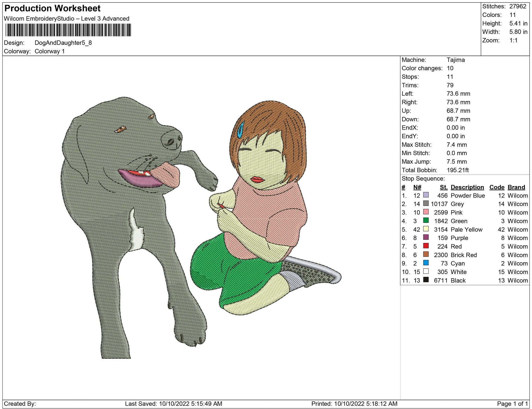Click the Red thread color swatch
This screenshot has width=532, height=409.
[x=426, y=246]
